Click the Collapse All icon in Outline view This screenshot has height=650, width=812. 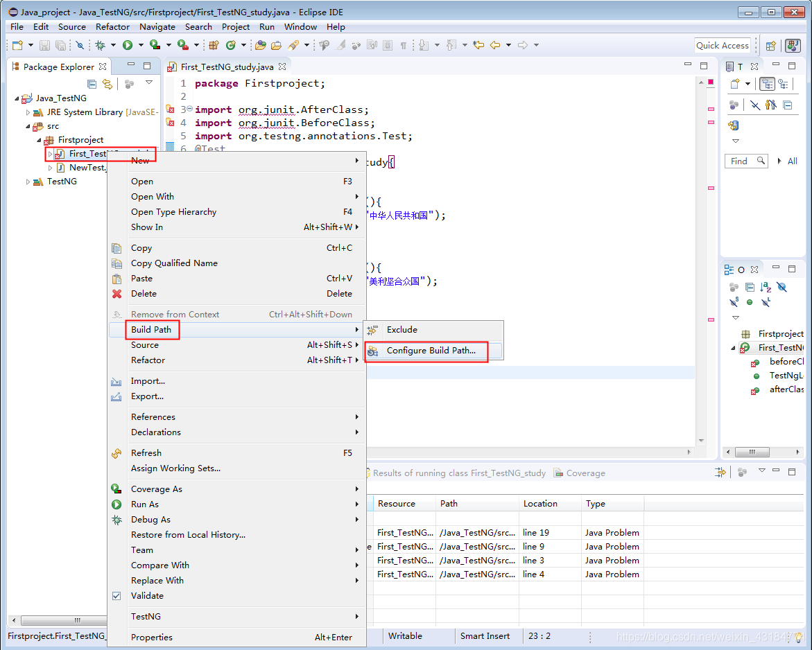(x=750, y=287)
